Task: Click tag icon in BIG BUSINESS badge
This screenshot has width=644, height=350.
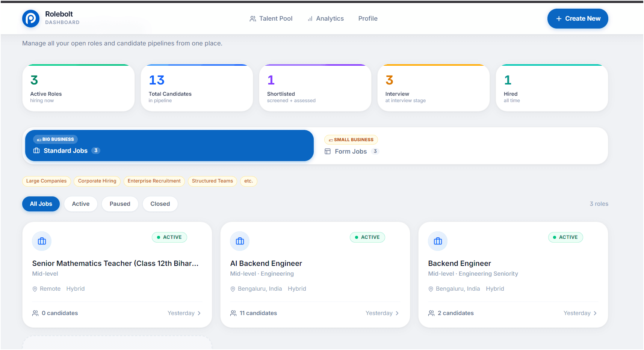Action: tap(39, 140)
